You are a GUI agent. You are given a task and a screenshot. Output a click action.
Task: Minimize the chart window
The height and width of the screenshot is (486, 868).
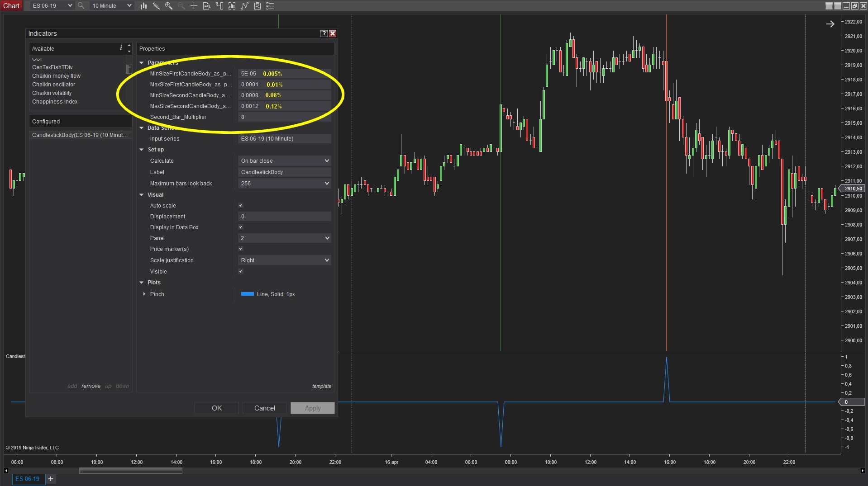[x=846, y=6]
